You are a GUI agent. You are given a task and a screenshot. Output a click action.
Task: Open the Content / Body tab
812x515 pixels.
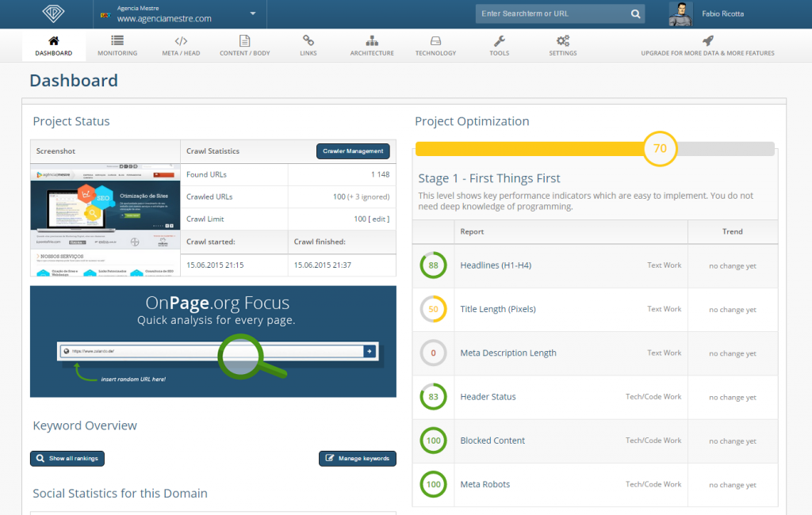(x=244, y=46)
